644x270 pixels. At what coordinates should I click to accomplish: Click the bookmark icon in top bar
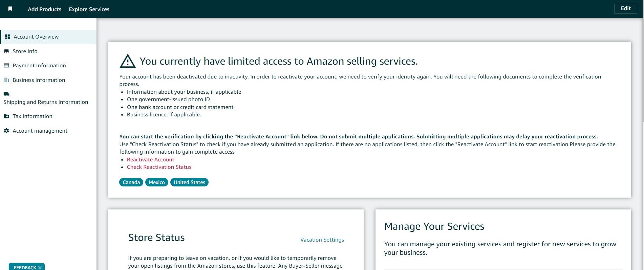coord(10,9)
